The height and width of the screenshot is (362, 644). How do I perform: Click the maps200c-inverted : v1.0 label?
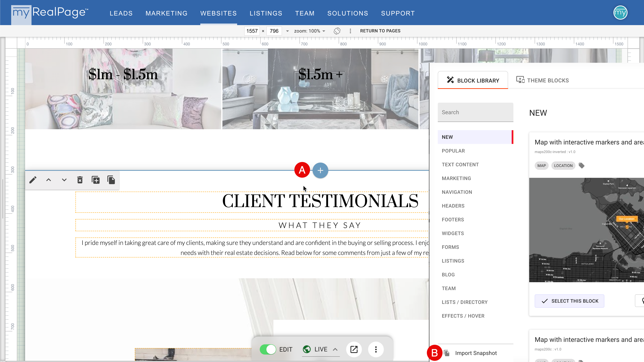(555, 152)
